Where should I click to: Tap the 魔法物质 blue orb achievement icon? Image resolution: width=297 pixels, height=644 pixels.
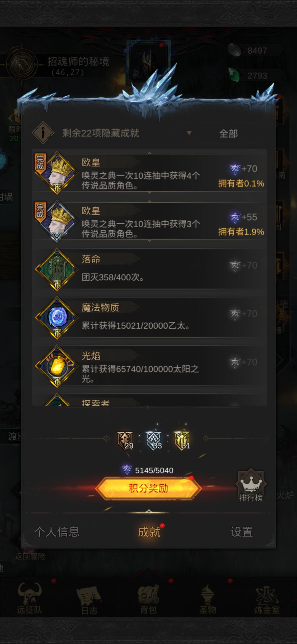tap(57, 318)
